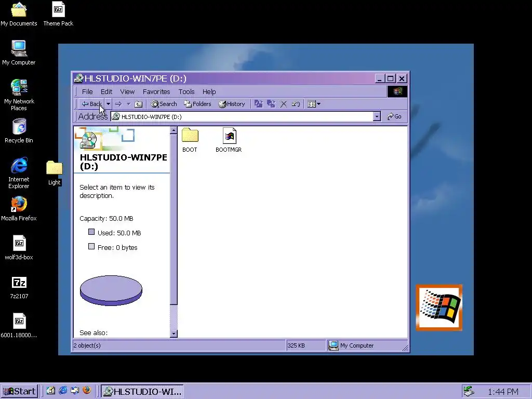Open the View menu

(127, 91)
